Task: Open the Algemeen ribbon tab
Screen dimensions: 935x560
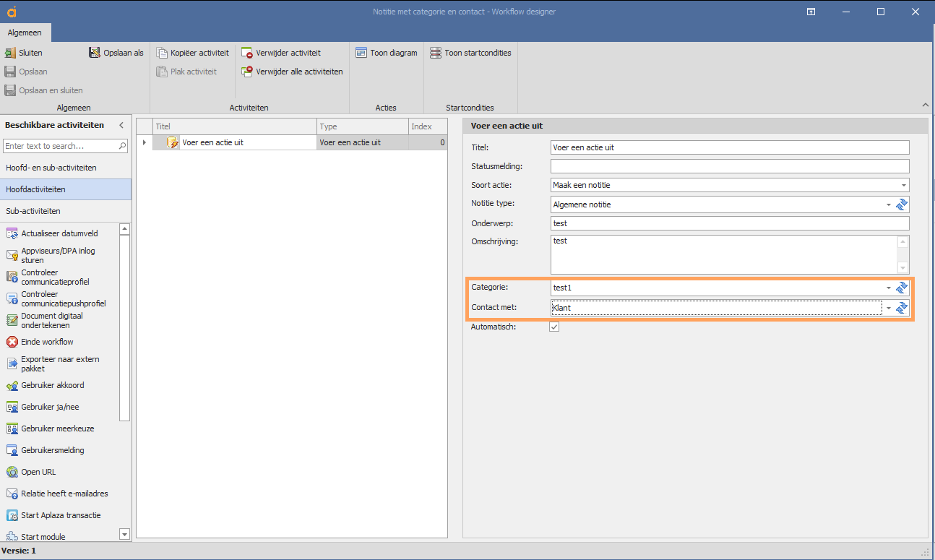Action: coord(25,33)
